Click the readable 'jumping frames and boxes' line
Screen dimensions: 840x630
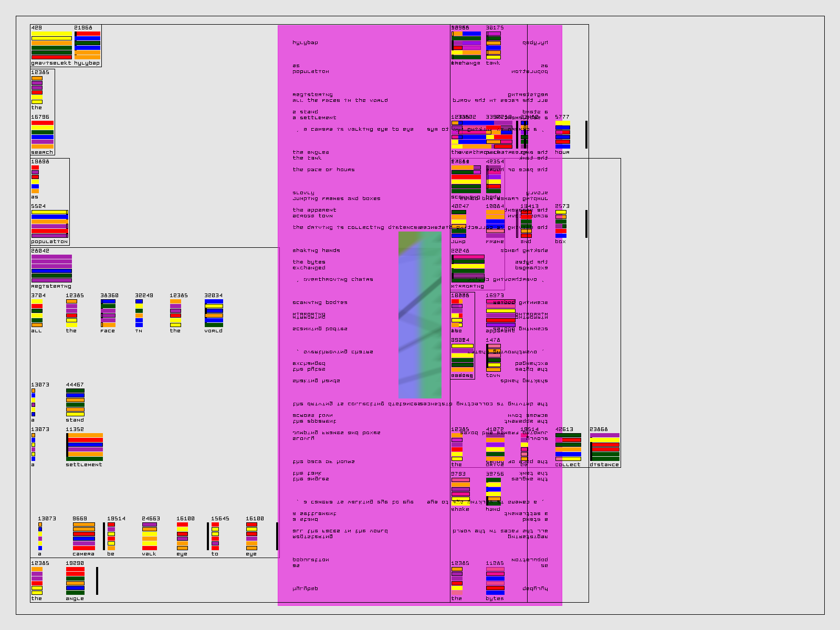(x=336, y=198)
